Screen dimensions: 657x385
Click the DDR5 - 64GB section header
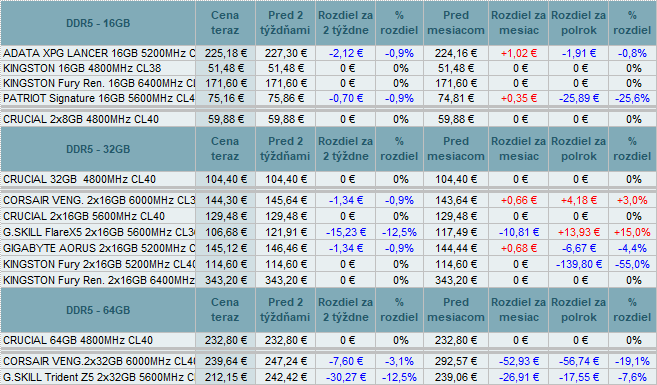point(98,310)
